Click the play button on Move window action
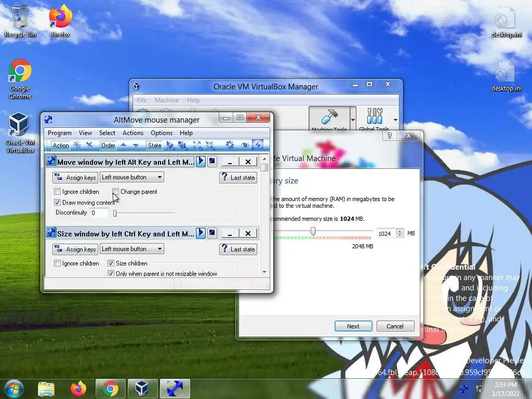 201,161
